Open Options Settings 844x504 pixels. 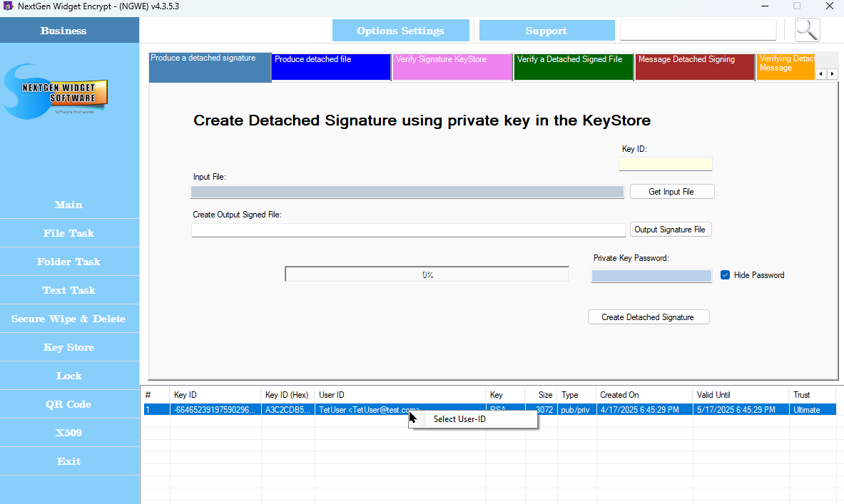click(400, 31)
